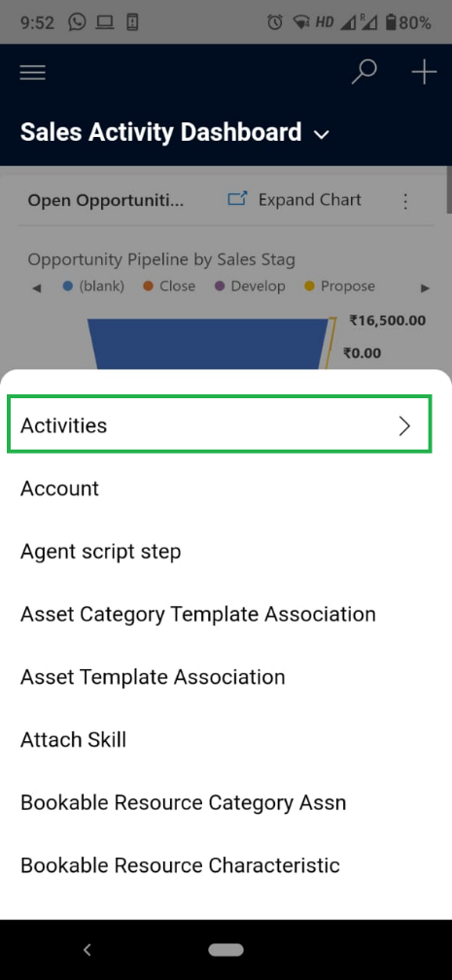Go to next chart legend page arrow
Viewport: 452px width, 980px height.
(x=426, y=288)
